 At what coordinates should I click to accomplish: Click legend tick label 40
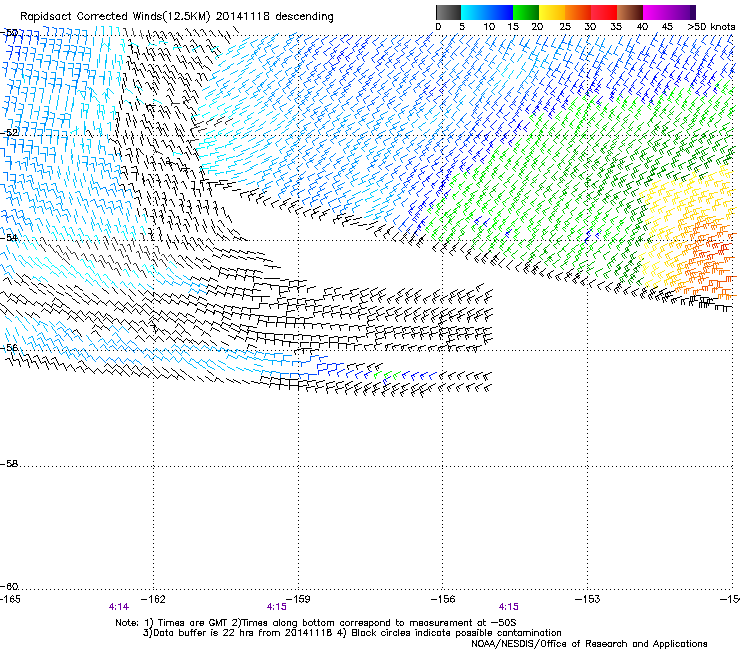(x=642, y=27)
